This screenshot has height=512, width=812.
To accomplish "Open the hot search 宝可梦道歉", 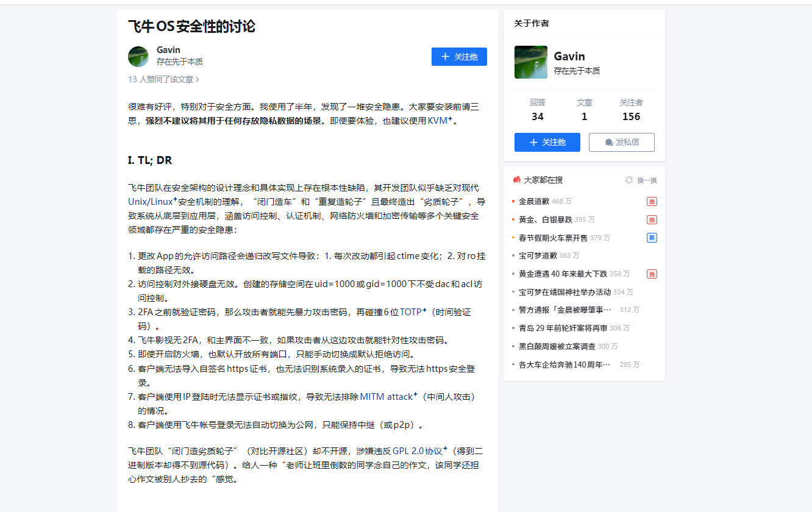I will pos(538,256).
